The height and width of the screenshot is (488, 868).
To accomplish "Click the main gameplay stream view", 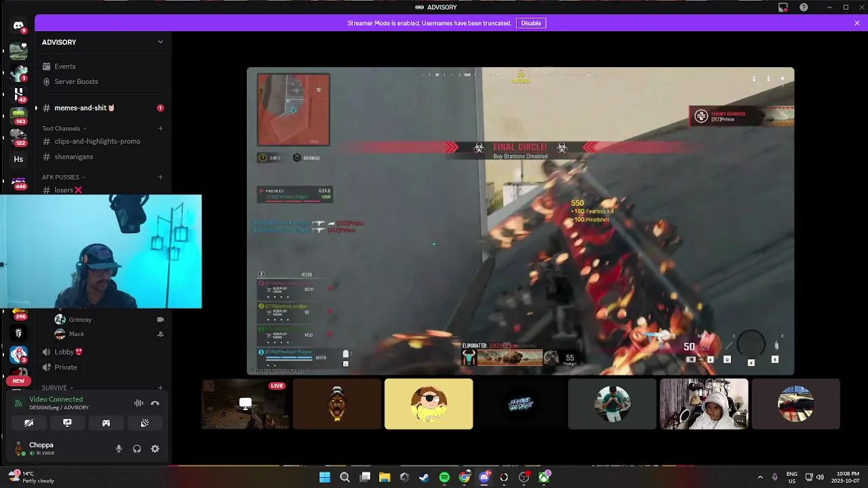I will coord(520,221).
